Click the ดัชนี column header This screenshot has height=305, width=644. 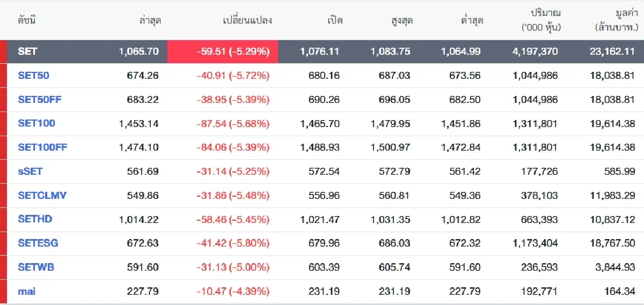[x=27, y=20]
